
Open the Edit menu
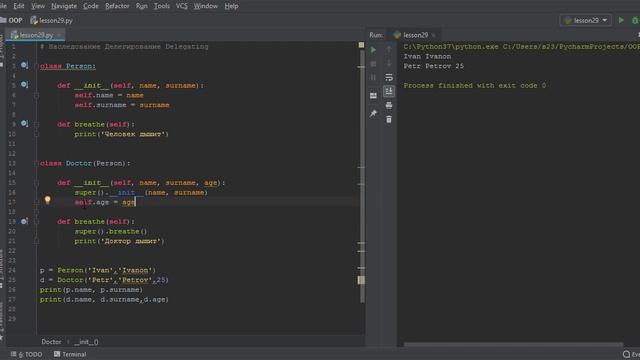pyautogui.click(x=19, y=6)
